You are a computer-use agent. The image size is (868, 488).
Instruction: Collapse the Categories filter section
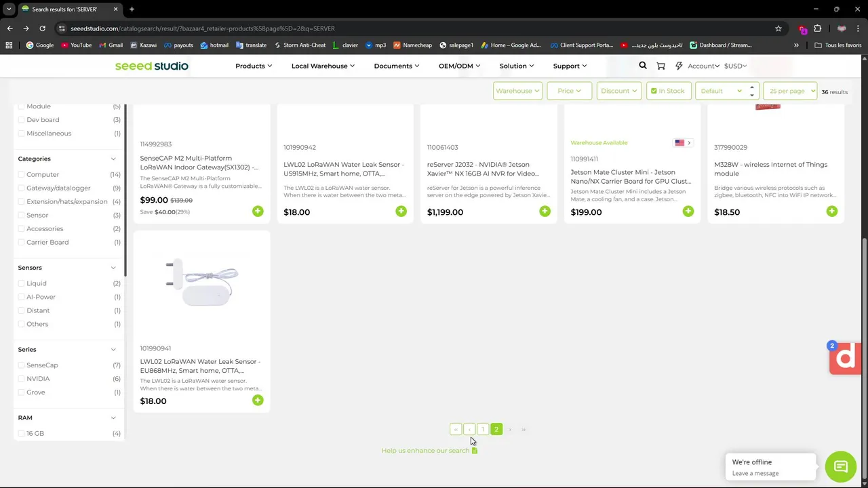(x=113, y=159)
